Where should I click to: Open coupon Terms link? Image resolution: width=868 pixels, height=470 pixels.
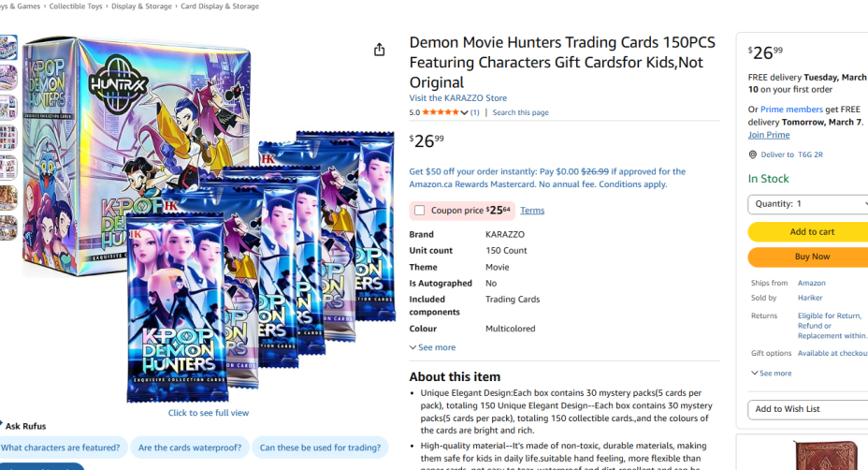click(532, 210)
